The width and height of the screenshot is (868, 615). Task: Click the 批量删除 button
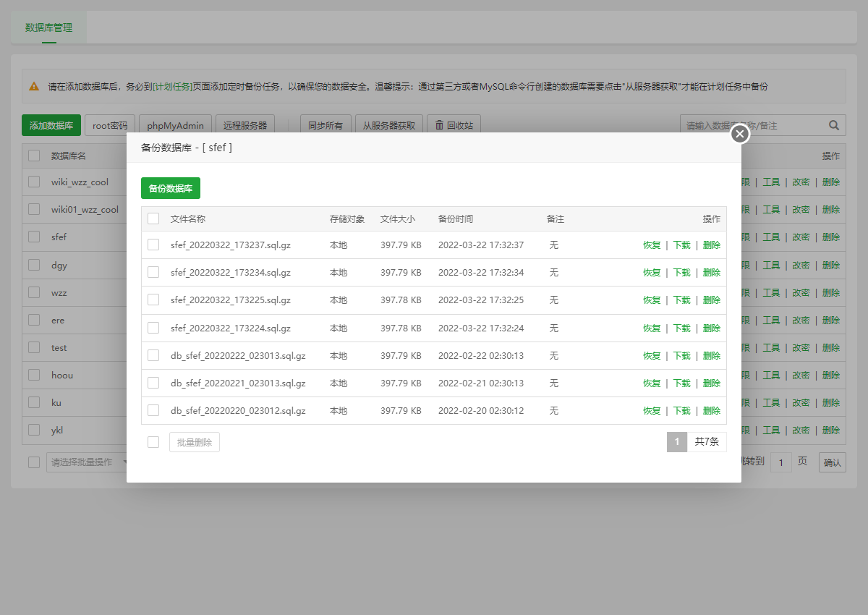pos(195,442)
